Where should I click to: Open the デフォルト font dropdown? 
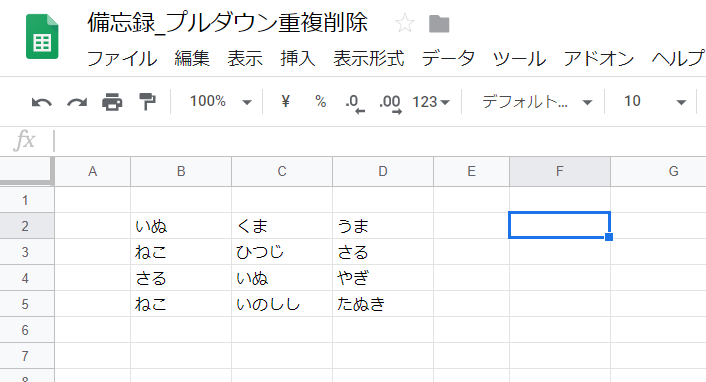(536, 102)
